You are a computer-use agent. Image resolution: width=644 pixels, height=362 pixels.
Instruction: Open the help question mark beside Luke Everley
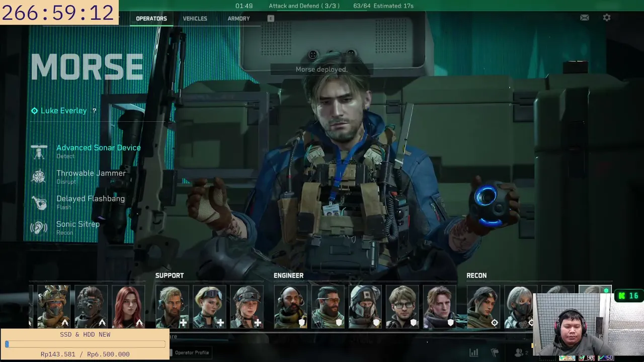(x=94, y=111)
